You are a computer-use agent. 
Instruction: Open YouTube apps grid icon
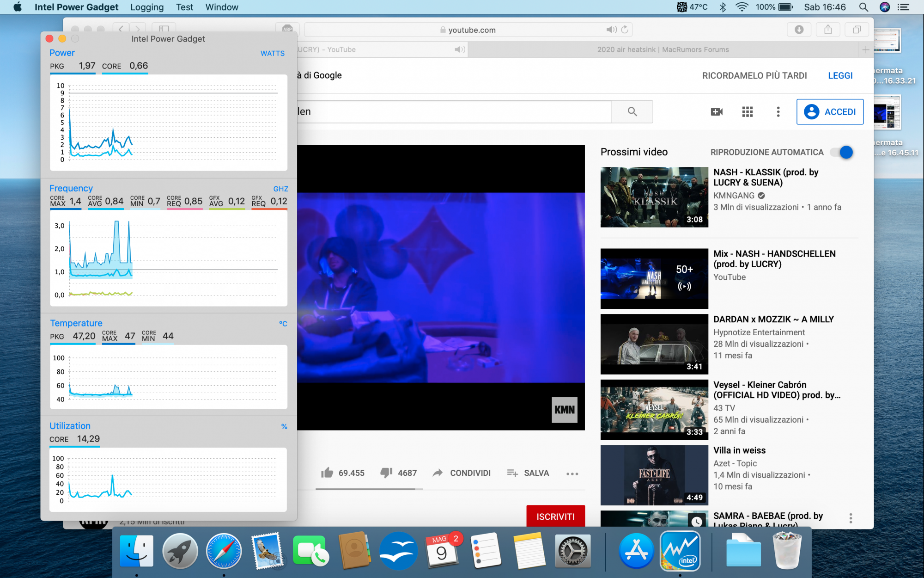point(748,111)
